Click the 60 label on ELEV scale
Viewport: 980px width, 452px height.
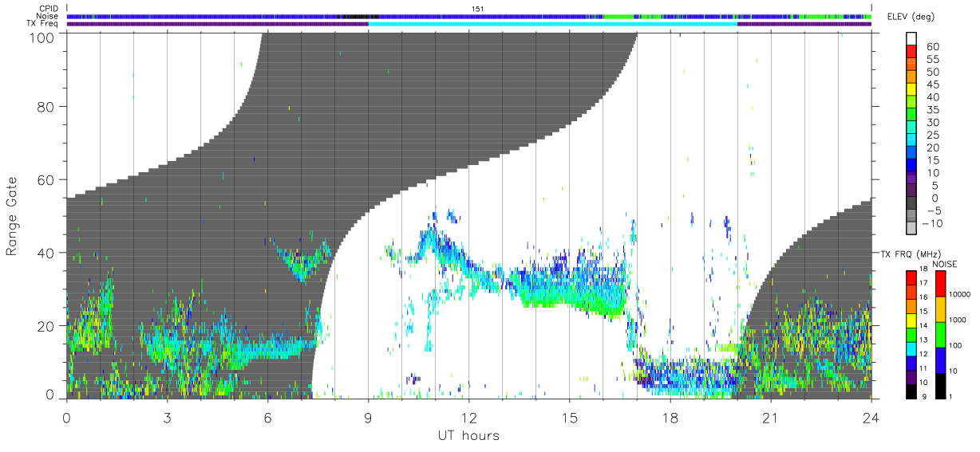[932, 47]
